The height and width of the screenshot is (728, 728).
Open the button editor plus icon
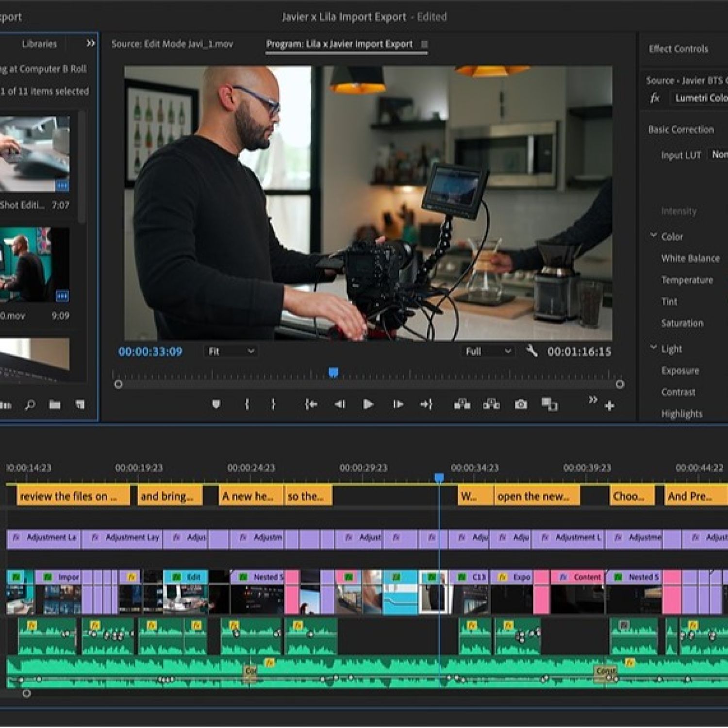click(610, 406)
